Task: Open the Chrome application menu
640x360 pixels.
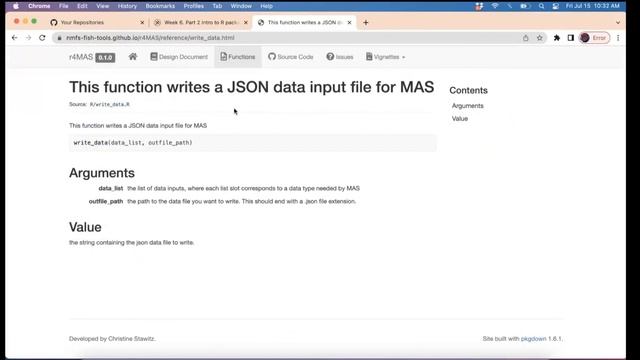Action: pos(39,6)
